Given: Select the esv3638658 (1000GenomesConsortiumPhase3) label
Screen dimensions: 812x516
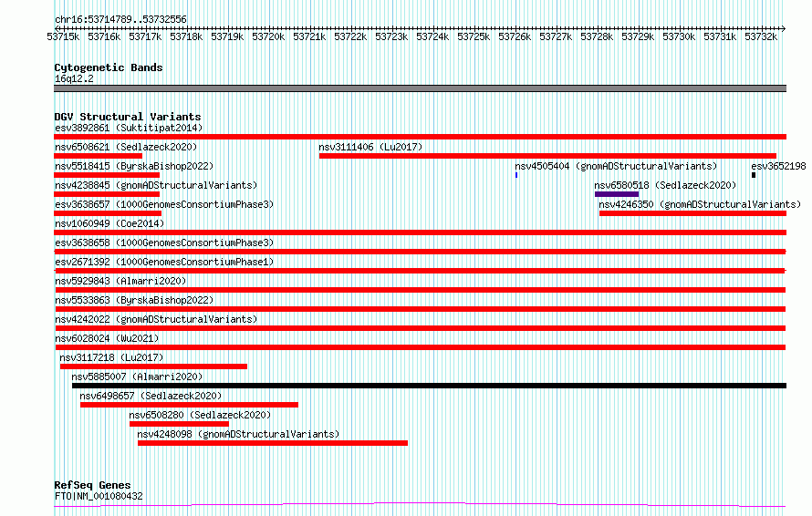Looking at the screenshot, I should 164,243.
